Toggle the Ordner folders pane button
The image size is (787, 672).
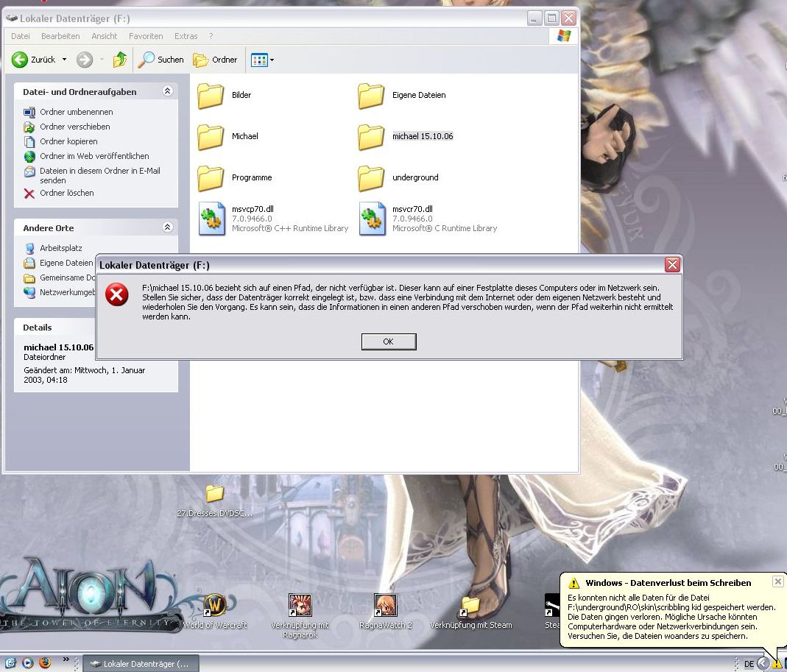[215, 60]
